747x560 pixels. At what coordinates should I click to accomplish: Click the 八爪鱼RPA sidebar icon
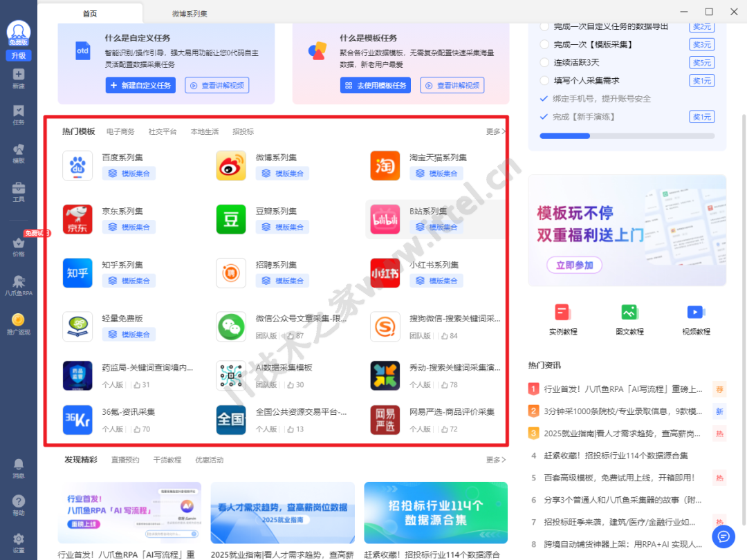click(19, 285)
